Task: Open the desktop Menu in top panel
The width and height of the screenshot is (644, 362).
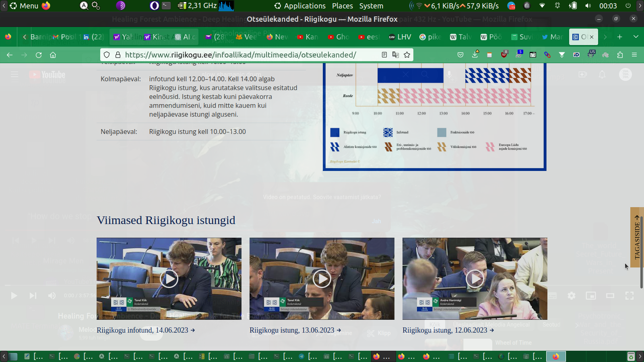Action: [24, 6]
